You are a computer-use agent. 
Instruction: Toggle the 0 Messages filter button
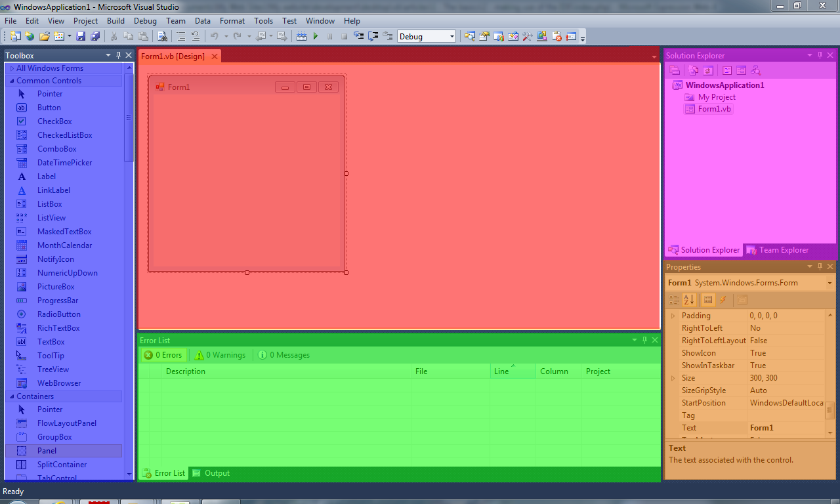(x=283, y=355)
